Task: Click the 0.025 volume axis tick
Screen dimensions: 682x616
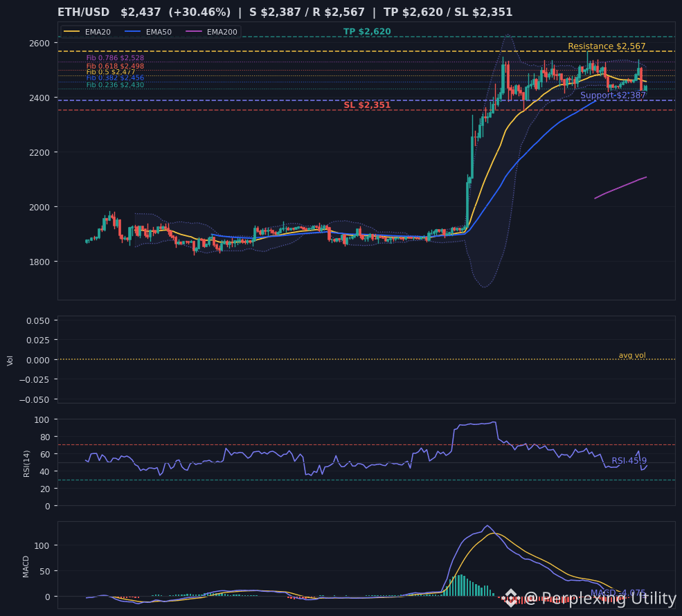Action: click(38, 340)
